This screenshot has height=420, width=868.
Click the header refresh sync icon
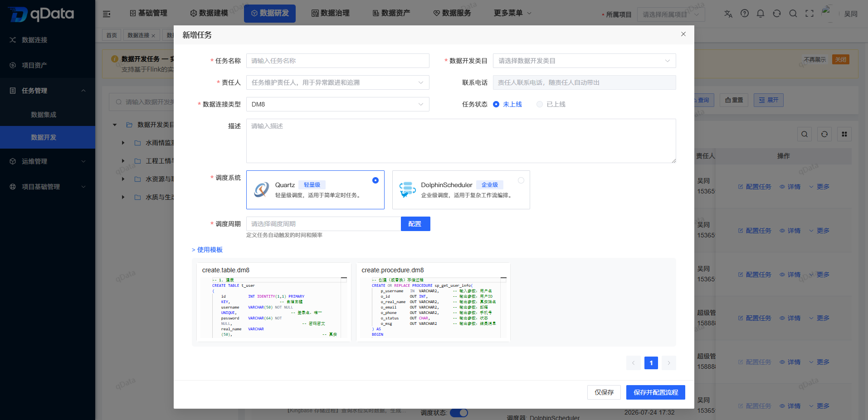click(777, 14)
